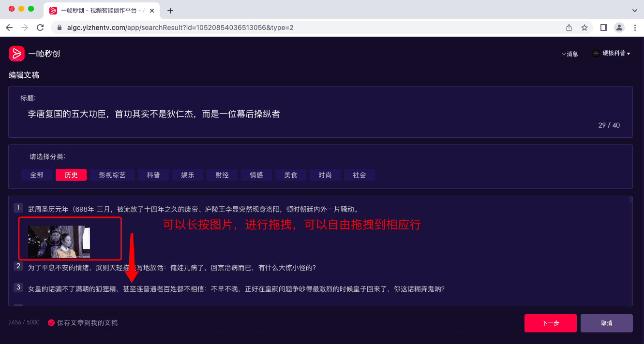Image resolution: width=644 pixels, height=344 pixels.
Task: Click the 硬核科普 avatar icon
Action: point(596,53)
